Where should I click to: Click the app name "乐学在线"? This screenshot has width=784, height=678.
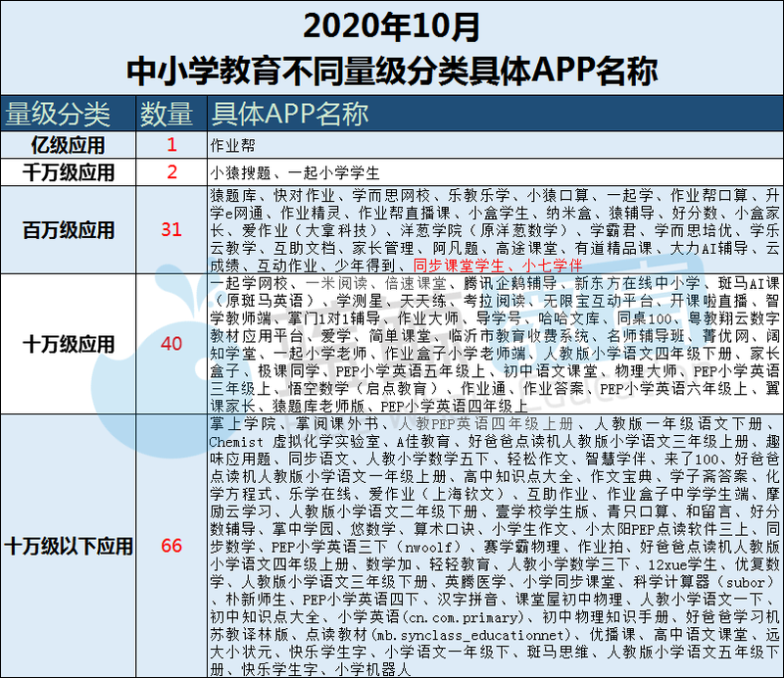click(x=319, y=494)
